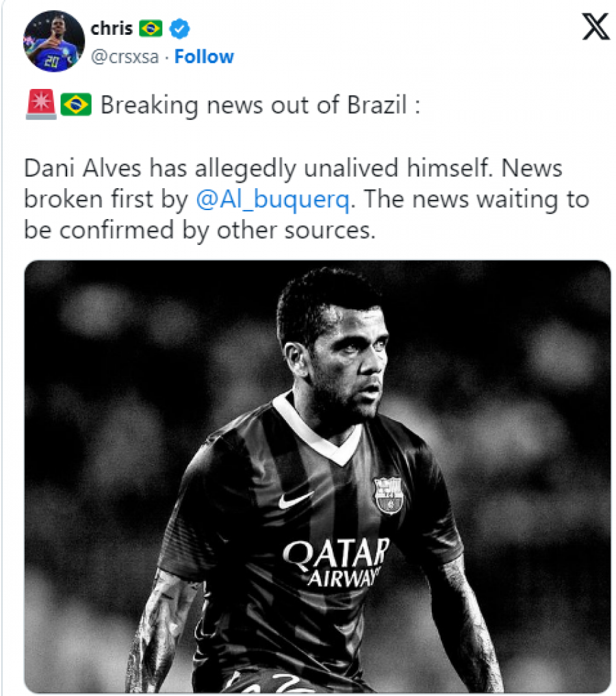
Task: Click 'be confirmed by other sources' text
Action: pos(199,231)
